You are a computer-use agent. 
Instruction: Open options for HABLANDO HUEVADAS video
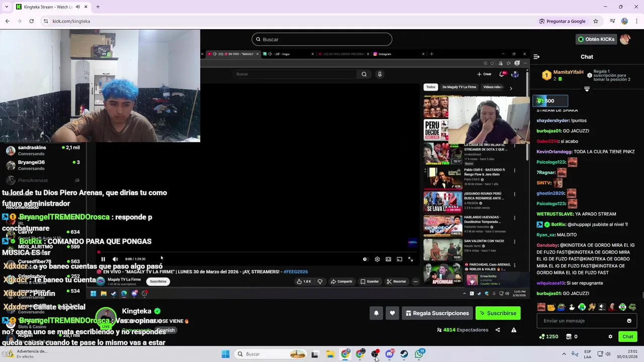coord(514,218)
